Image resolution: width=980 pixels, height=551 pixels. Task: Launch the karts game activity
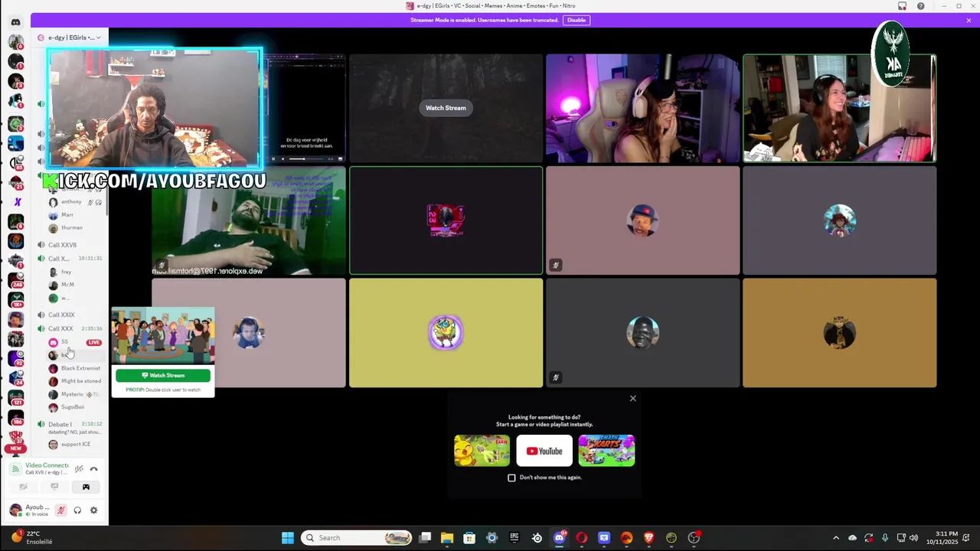[x=606, y=451]
